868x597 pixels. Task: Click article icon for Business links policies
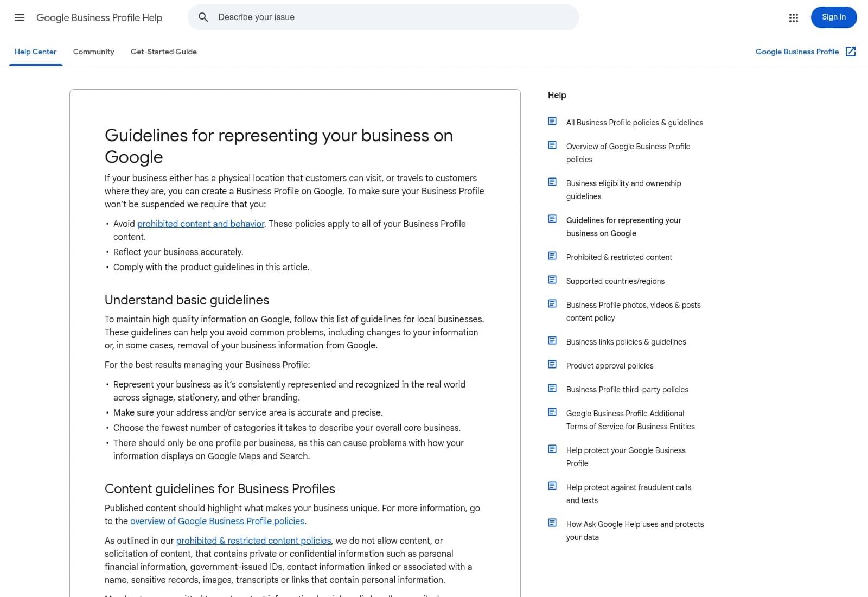click(x=552, y=340)
